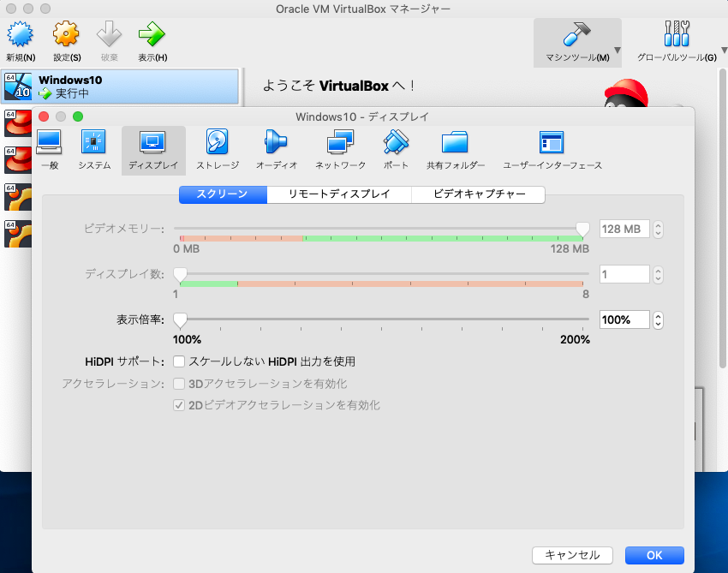Open the 一般 settings category
The width and height of the screenshot is (728, 573).
(x=49, y=151)
